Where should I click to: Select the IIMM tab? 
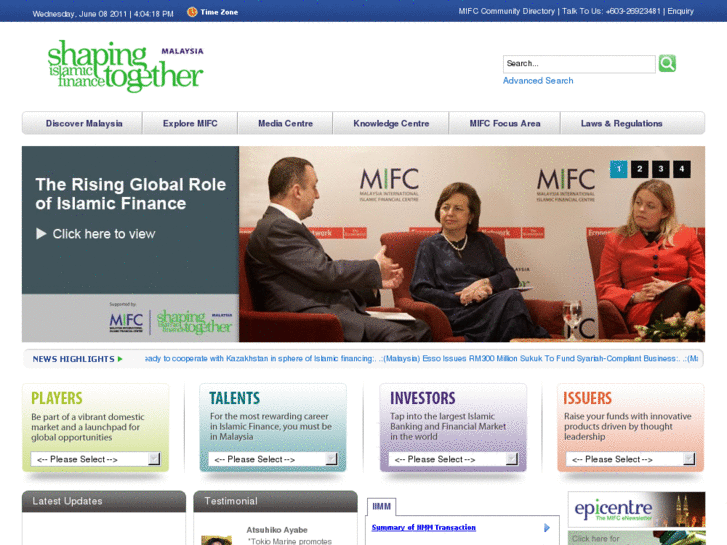coord(382,507)
